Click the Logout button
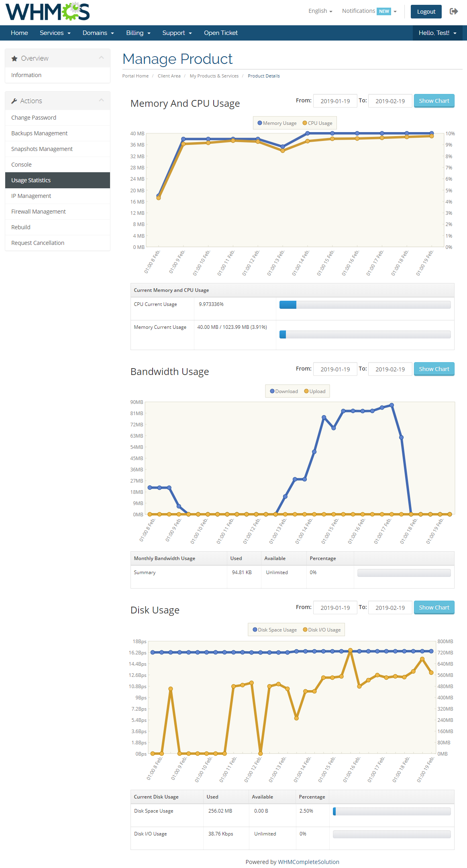Image resolution: width=467 pixels, height=868 pixels. [426, 12]
